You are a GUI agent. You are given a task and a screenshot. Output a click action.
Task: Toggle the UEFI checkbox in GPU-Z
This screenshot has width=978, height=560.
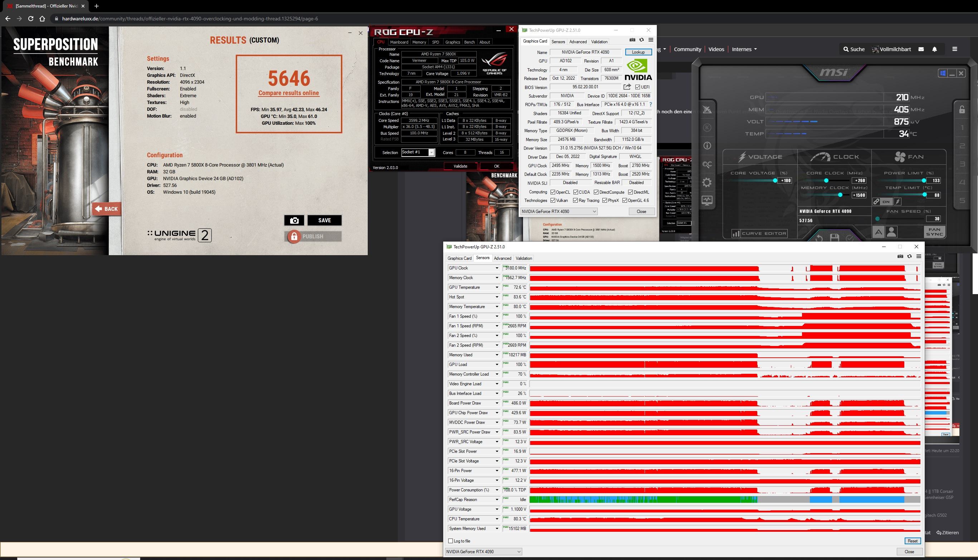[x=638, y=87]
